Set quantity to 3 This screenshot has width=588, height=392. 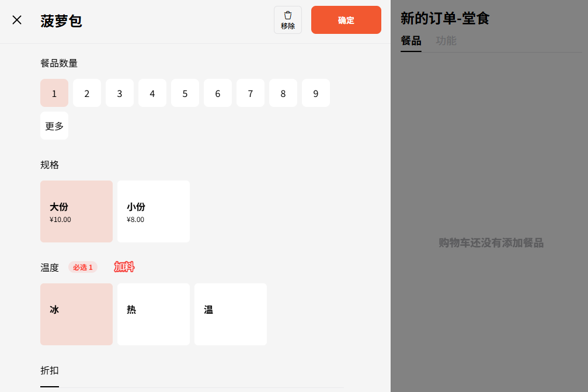point(120,93)
